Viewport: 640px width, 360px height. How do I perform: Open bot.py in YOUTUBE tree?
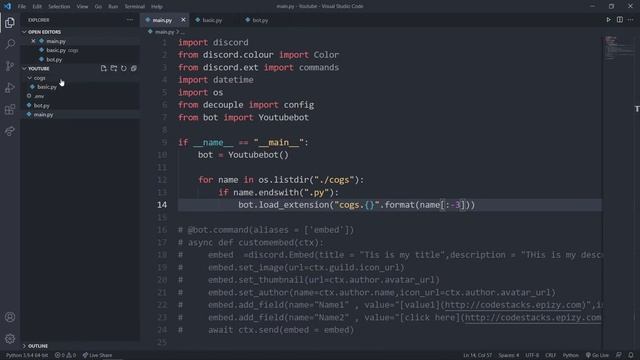pos(42,105)
